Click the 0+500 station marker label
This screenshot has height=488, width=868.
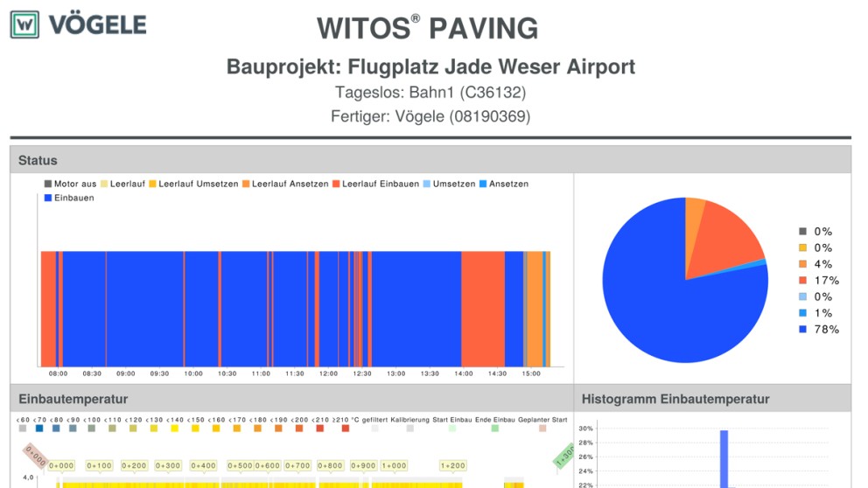coord(240,466)
